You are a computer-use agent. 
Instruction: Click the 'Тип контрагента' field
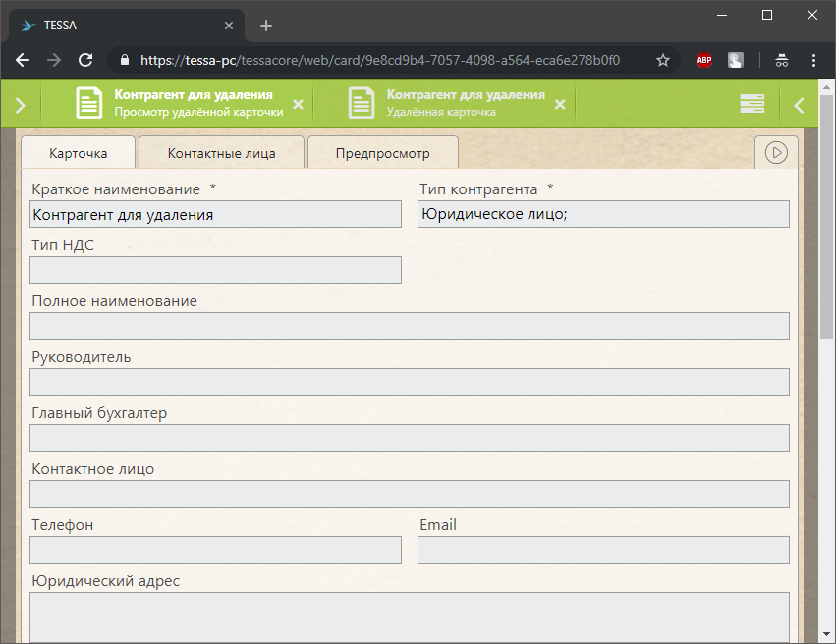[x=603, y=214]
